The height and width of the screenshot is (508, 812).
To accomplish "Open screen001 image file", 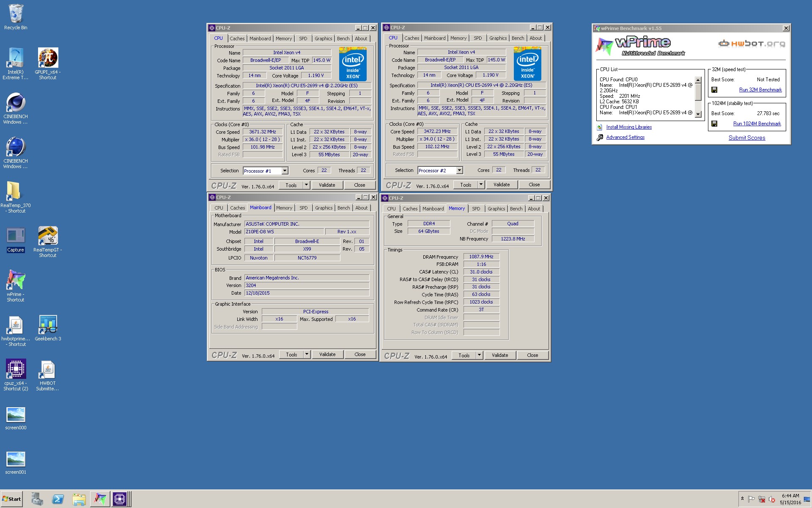I will tap(16, 463).
